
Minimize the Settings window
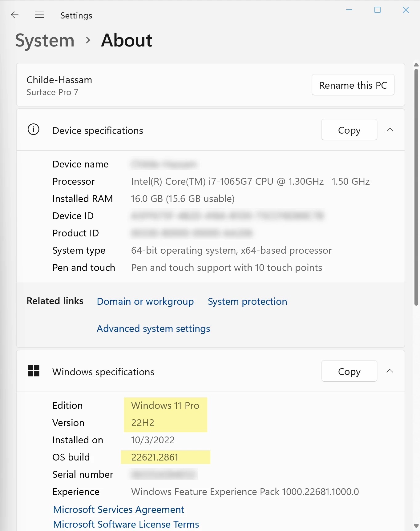(x=349, y=10)
